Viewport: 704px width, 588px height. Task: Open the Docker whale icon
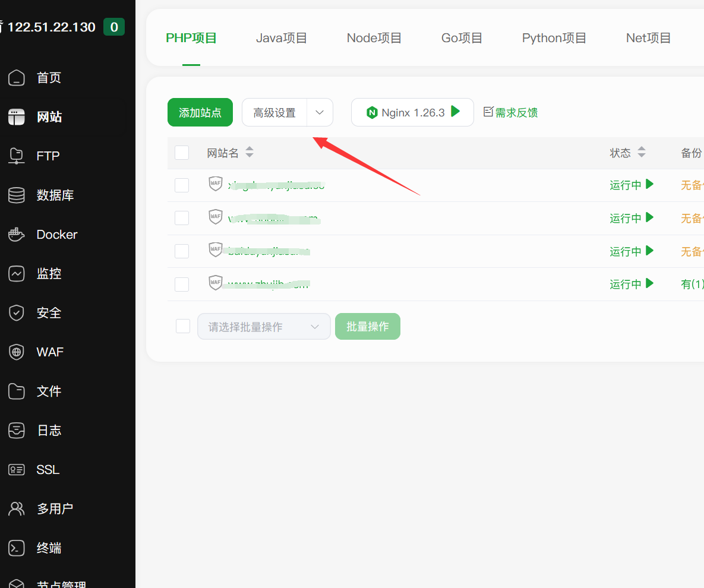(17, 234)
